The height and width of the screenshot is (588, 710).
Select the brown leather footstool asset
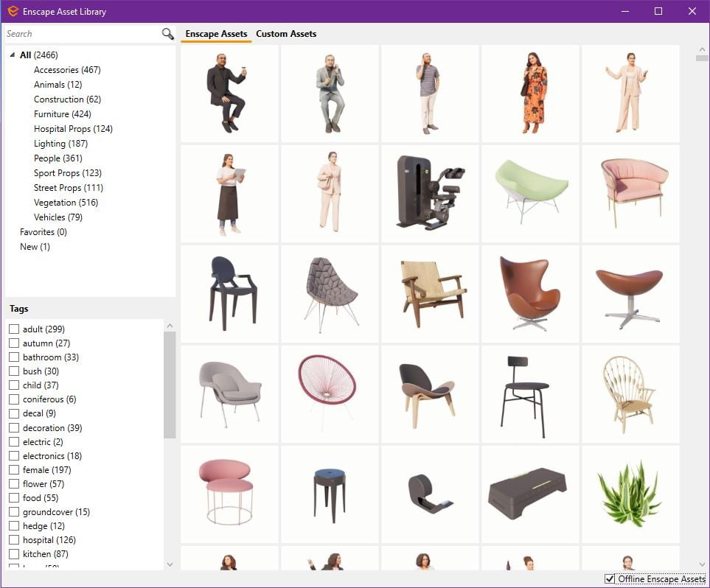[x=631, y=294]
